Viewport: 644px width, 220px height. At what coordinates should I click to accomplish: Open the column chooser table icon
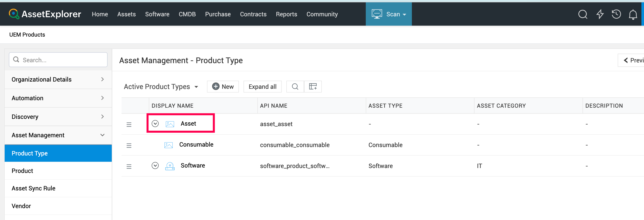coord(313,87)
